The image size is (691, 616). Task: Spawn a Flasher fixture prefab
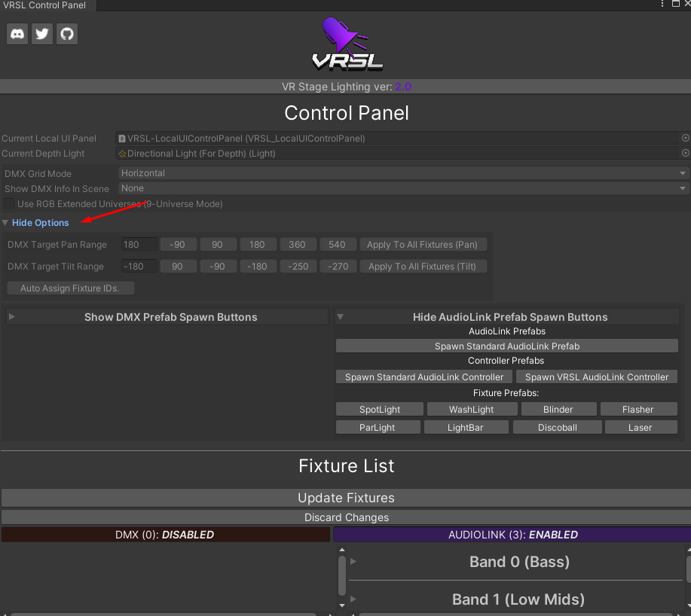[x=638, y=409]
